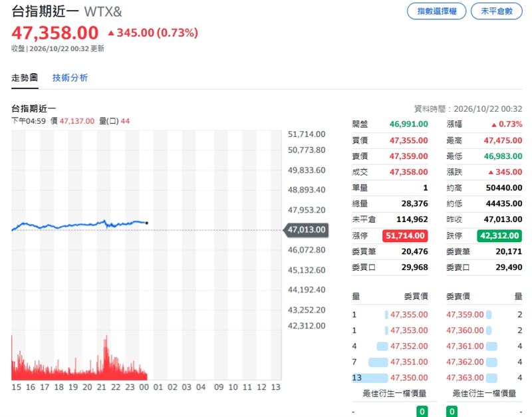Viewport: 532px width, 417px height.
Task: Click the WTX& symbol code in title
Action: click(103, 12)
